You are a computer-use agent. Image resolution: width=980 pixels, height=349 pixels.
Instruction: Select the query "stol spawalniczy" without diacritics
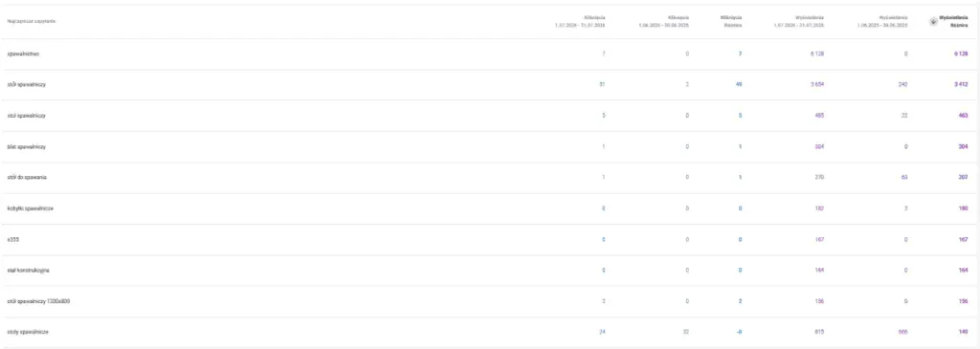coord(26,116)
